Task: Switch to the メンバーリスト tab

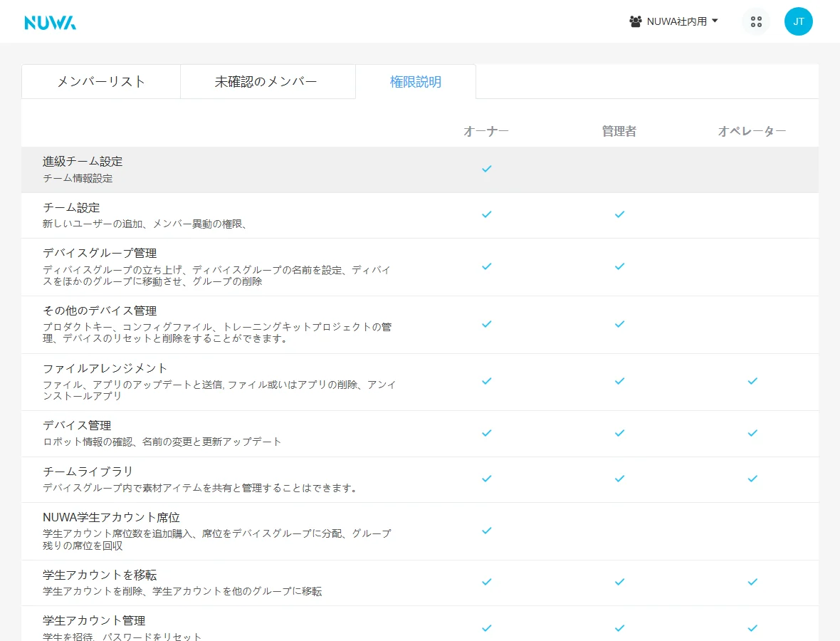Action: pyautogui.click(x=100, y=81)
